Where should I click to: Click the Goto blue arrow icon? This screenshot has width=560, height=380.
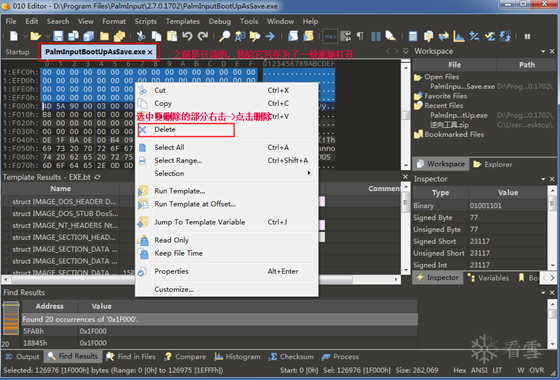coord(270,36)
